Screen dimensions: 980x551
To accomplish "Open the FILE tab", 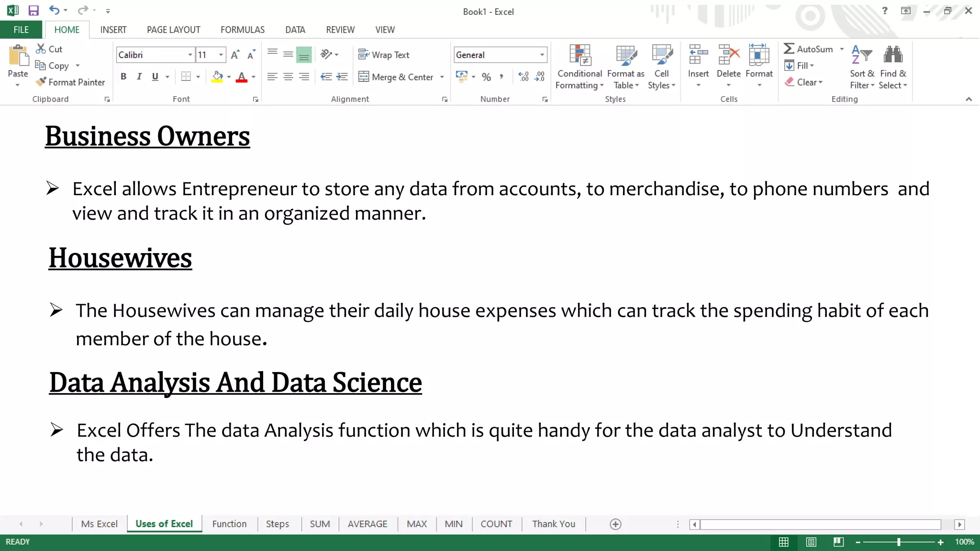I will pyautogui.click(x=21, y=30).
